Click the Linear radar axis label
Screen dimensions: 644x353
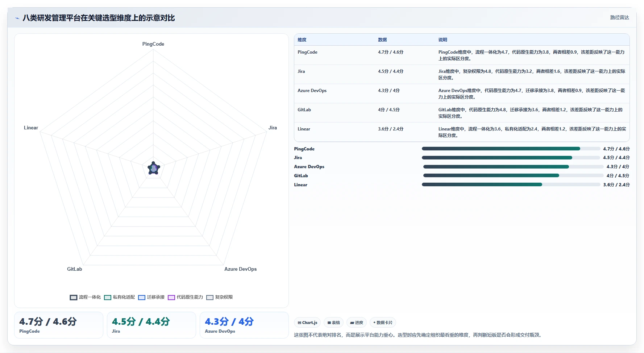click(31, 128)
